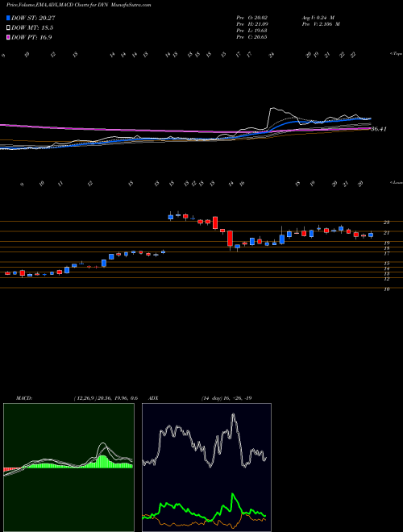Click the '<Tops' row label
The image size is (403, 532).
tap(396, 54)
